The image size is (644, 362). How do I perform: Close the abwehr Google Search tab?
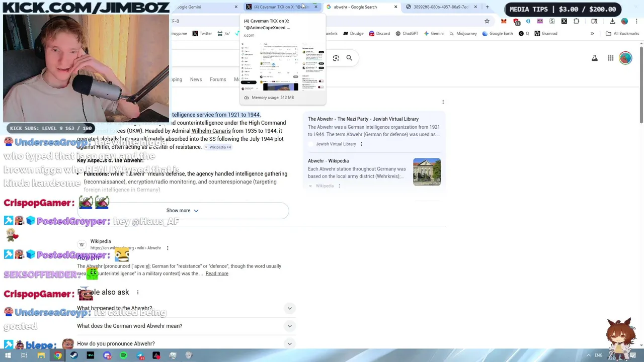[395, 7]
